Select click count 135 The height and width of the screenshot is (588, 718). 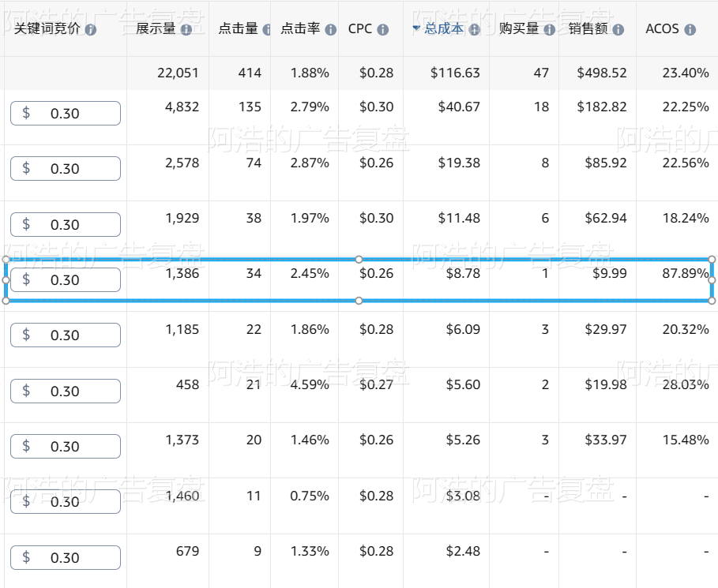(250, 107)
